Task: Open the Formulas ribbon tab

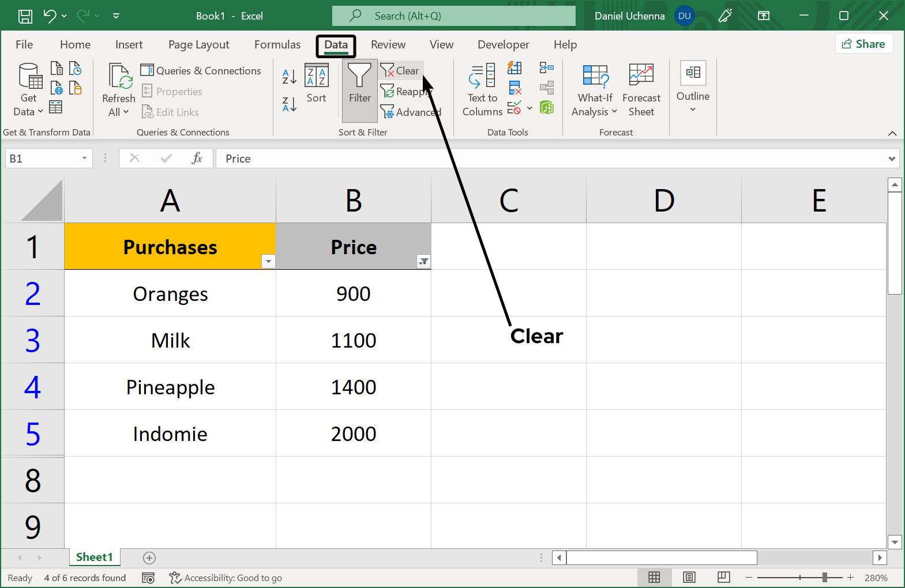Action: tap(277, 44)
